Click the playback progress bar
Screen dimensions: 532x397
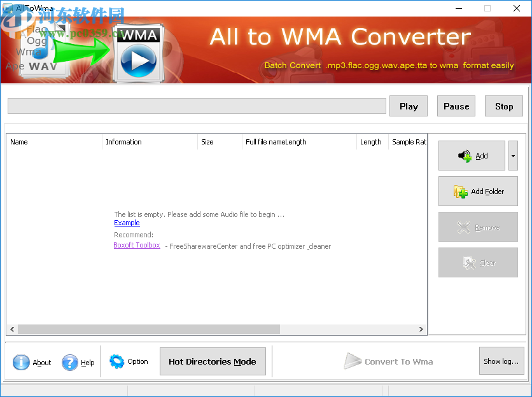tap(197, 106)
